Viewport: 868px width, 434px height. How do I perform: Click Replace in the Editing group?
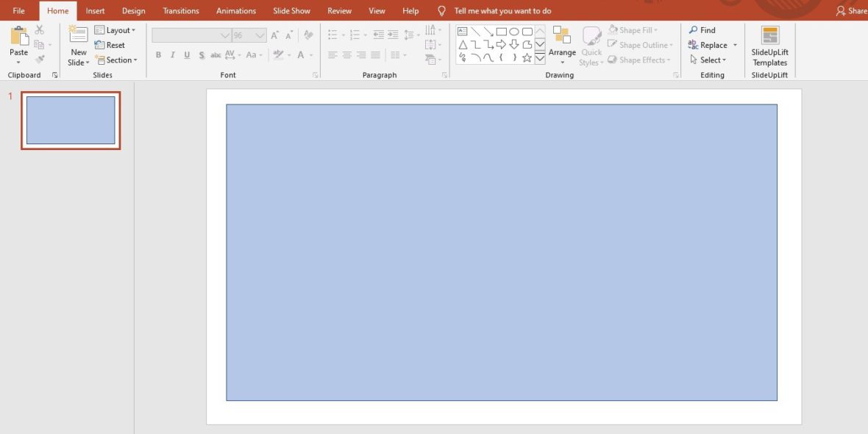tap(711, 45)
